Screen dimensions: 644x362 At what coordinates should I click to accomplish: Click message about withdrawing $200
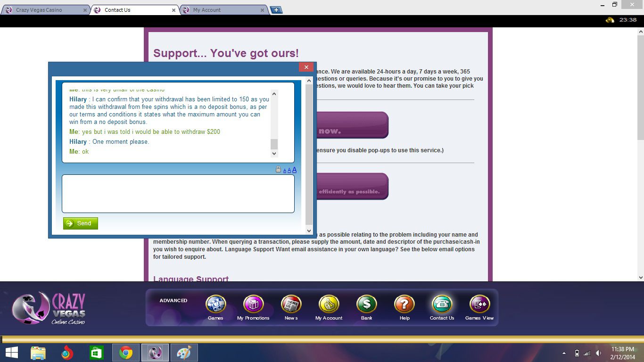(x=145, y=132)
